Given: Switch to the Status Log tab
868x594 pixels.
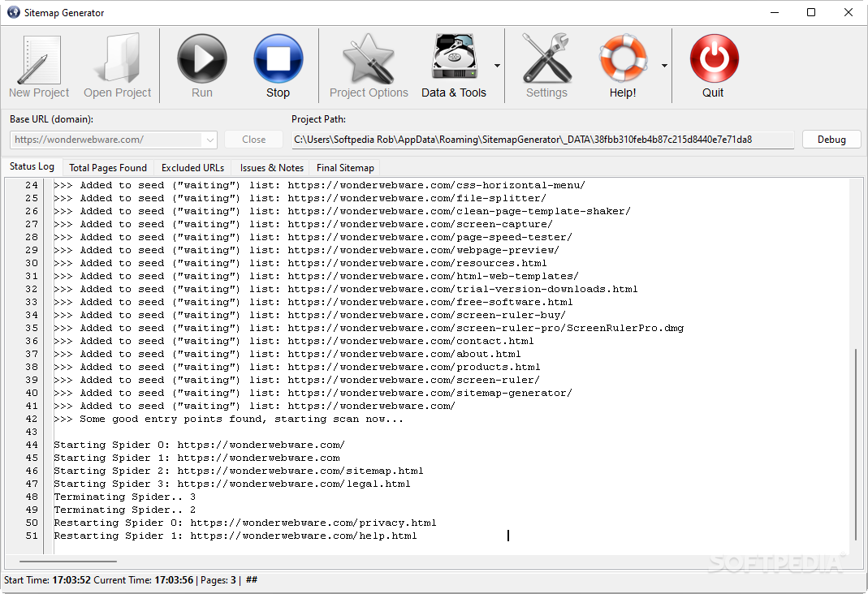Looking at the screenshot, I should point(32,166).
